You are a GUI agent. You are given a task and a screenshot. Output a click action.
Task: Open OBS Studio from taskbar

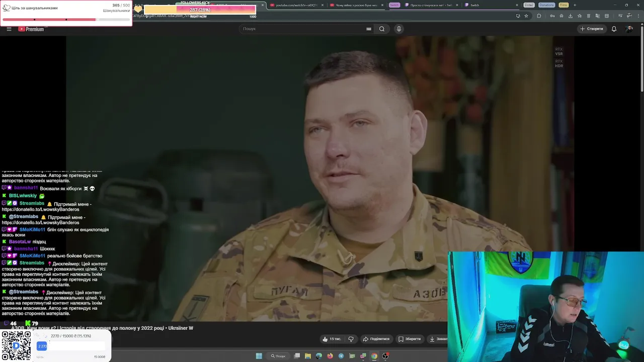(385, 356)
